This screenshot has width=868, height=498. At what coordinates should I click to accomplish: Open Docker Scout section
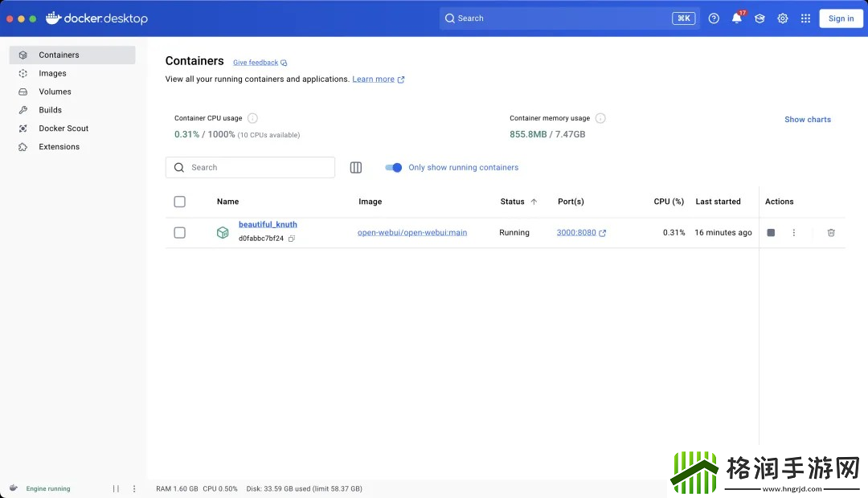pyautogui.click(x=63, y=129)
